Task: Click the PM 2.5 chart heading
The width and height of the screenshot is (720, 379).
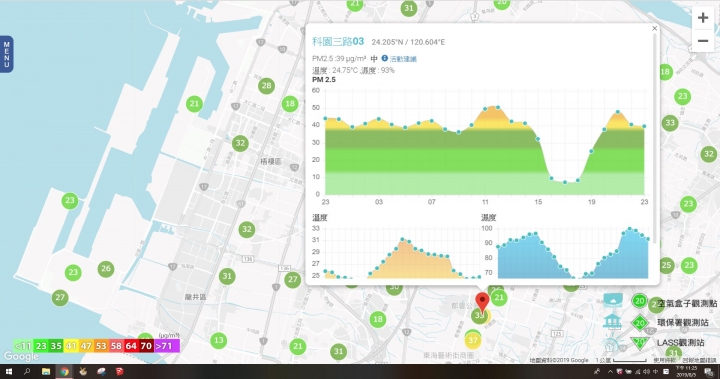Action: point(324,79)
